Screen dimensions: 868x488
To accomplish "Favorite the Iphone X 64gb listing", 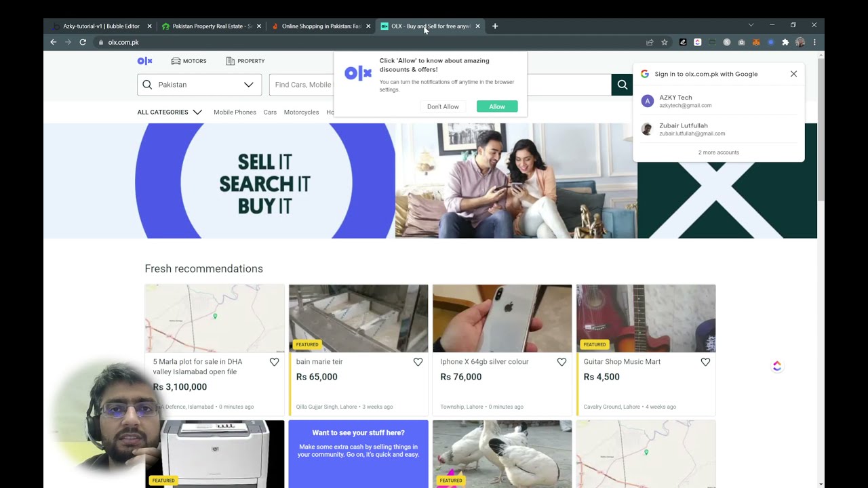I will tap(561, 362).
